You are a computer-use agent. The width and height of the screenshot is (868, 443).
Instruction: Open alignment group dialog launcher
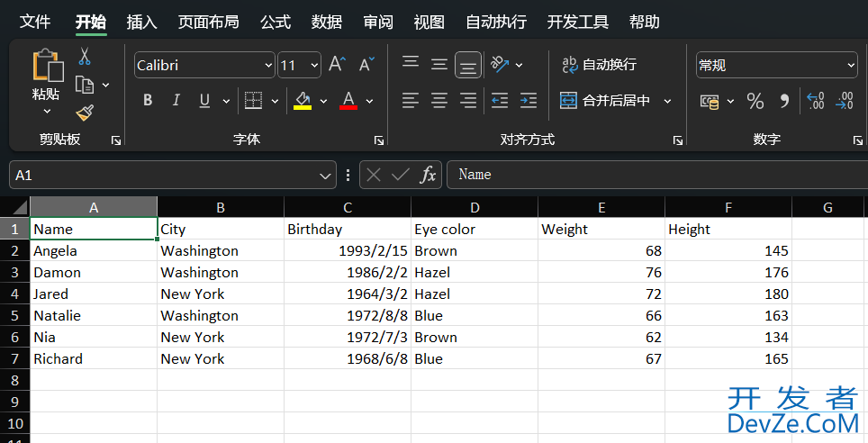678,140
